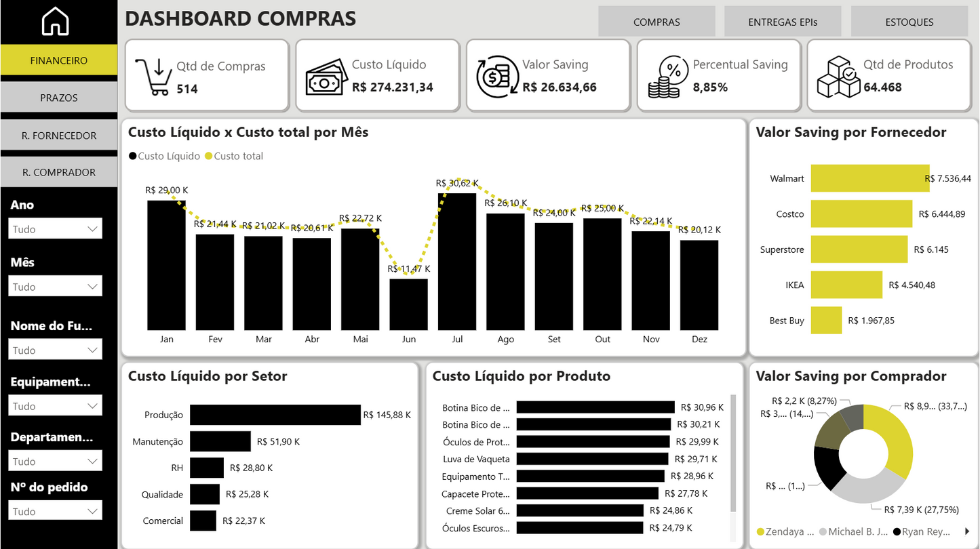The width and height of the screenshot is (980, 549).
Task: Select the R. FORNECEDOR navigation button
Action: point(58,135)
